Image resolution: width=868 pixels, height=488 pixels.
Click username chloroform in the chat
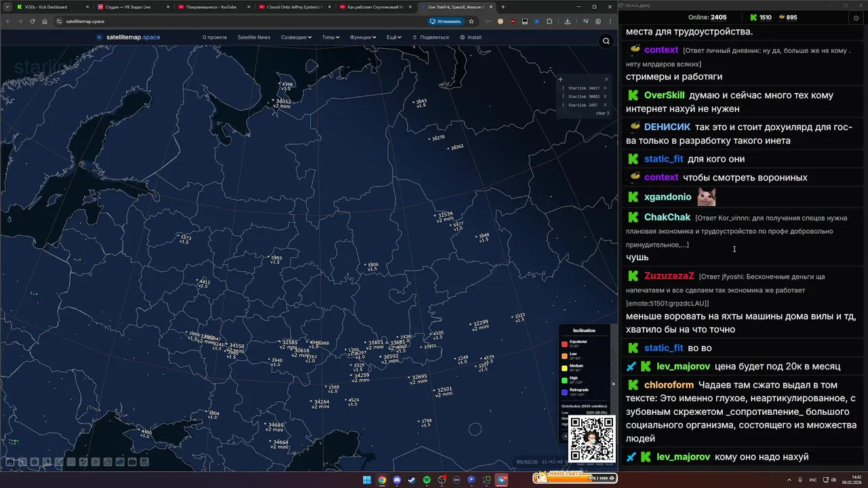[669, 385]
